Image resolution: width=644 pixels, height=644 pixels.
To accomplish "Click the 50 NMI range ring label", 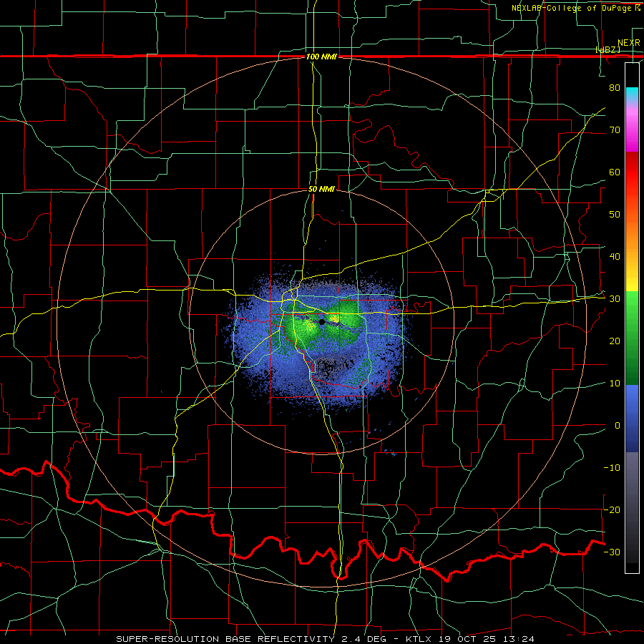I will tap(321, 190).
